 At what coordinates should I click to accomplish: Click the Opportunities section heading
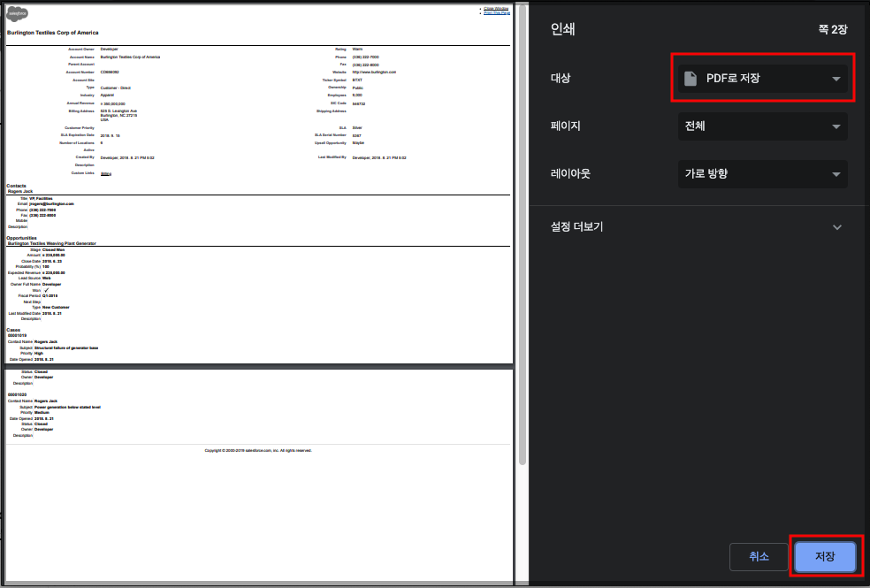(21, 238)
